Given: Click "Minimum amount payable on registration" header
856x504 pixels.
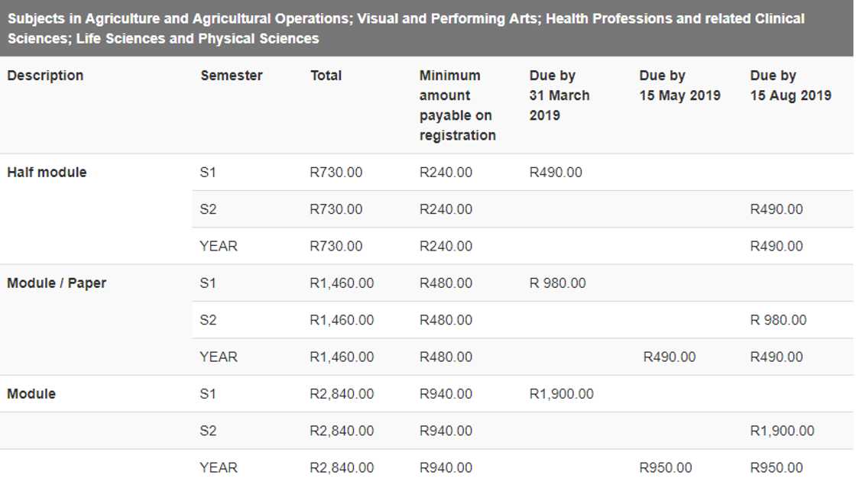Looking at the screenshot, I should point(457,105).
